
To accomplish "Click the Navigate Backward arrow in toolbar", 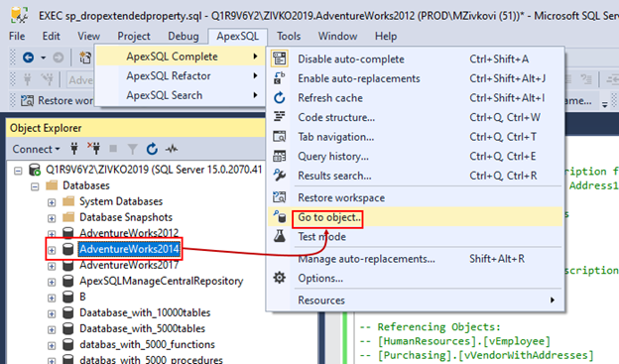I will click(x=29, y=58).
